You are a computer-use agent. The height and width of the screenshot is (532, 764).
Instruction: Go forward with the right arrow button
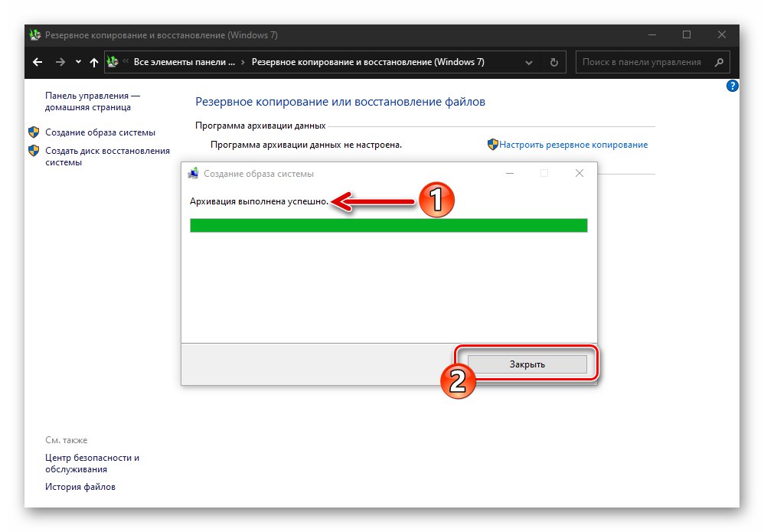[60, 62]
